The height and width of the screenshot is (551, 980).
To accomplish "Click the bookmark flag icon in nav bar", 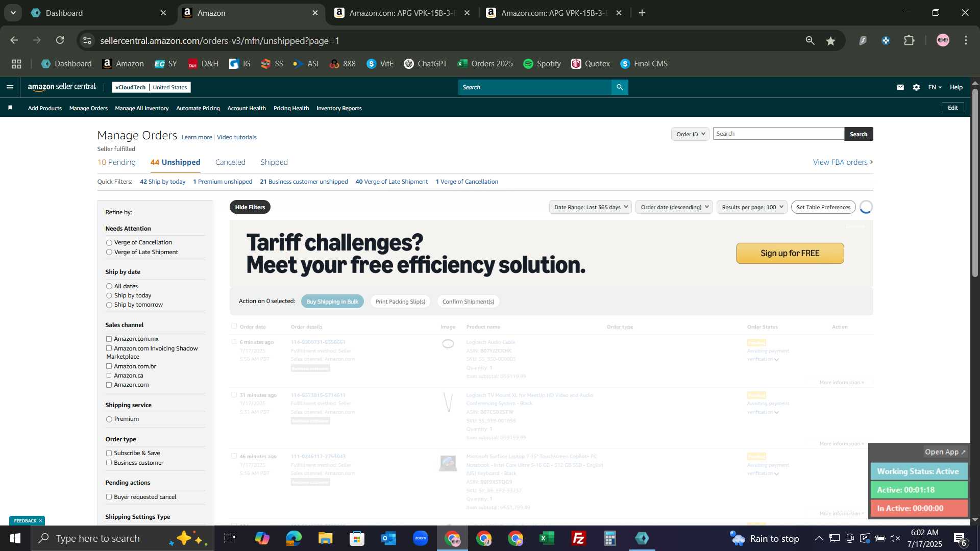I will (x=10, y=108).
